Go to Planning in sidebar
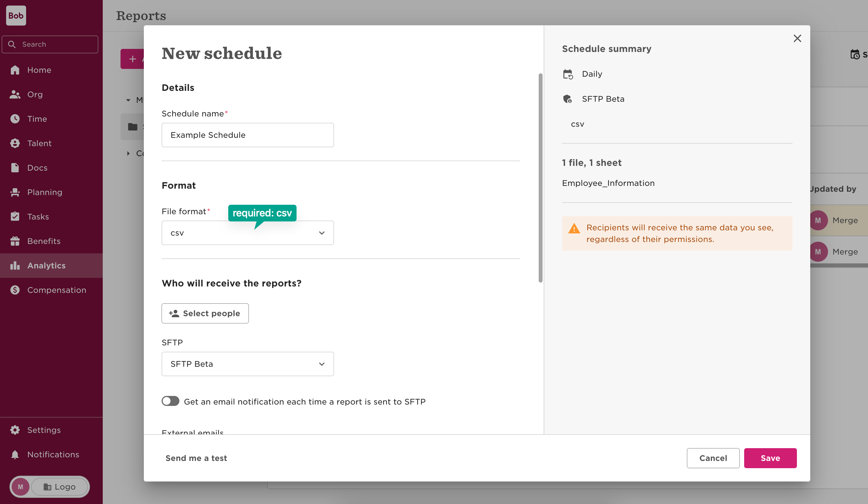The width and height of the screenshot is (868, 504). 44,192
